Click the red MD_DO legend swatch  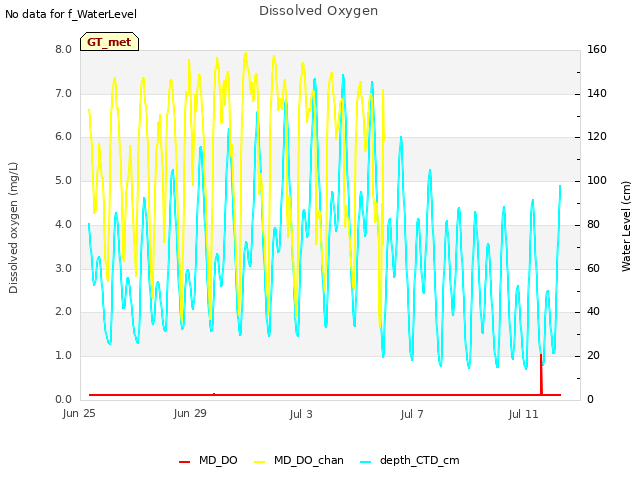(184, 462)
